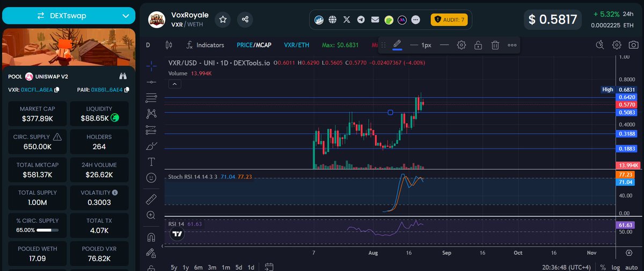Change the chart interval D selector
Image resolution: width=644 pixels, height=271 pixels.
[x=148, y=45]
